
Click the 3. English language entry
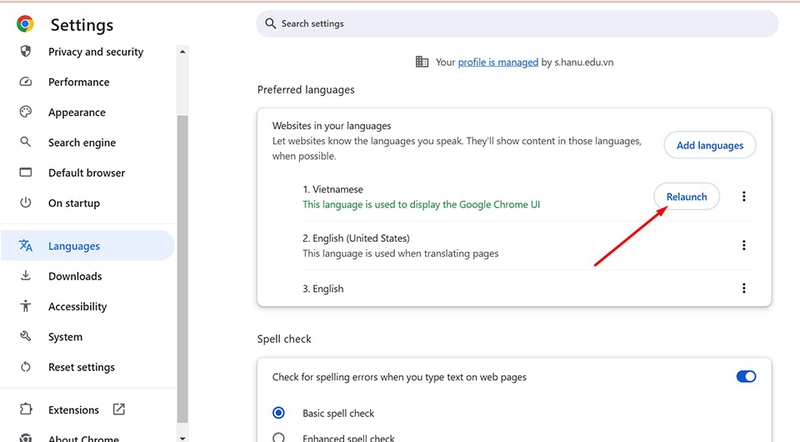[x=323, y=288]
